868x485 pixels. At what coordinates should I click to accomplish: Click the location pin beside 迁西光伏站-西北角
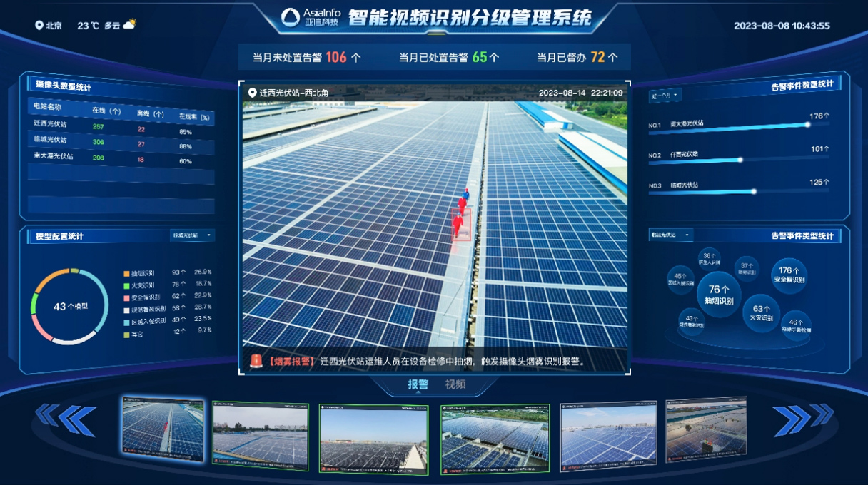pyautogui.click(x=252, y=93)
